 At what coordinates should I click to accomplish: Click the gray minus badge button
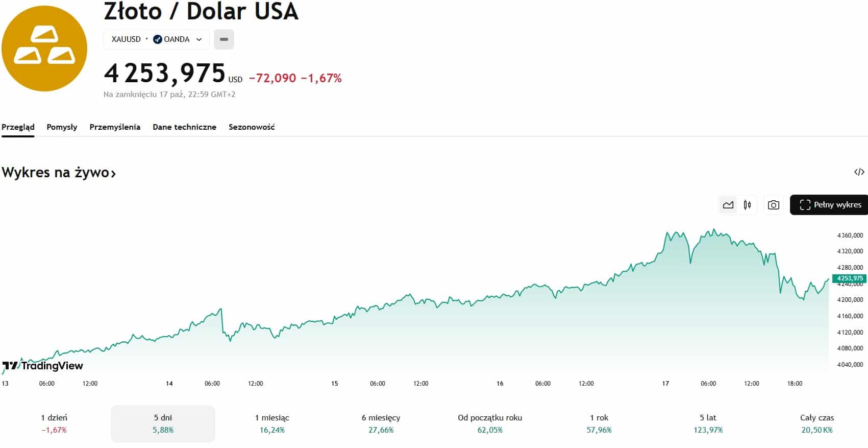tap(224, 39)
